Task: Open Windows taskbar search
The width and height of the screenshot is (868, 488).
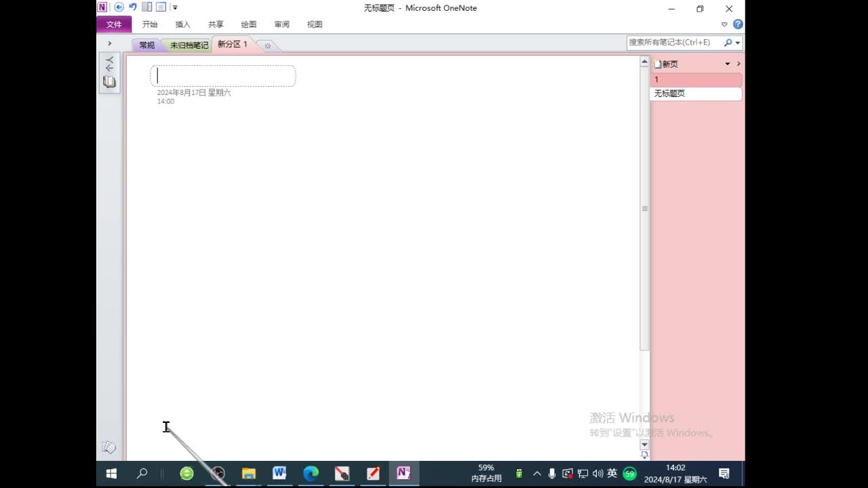Action: point(142,474)
